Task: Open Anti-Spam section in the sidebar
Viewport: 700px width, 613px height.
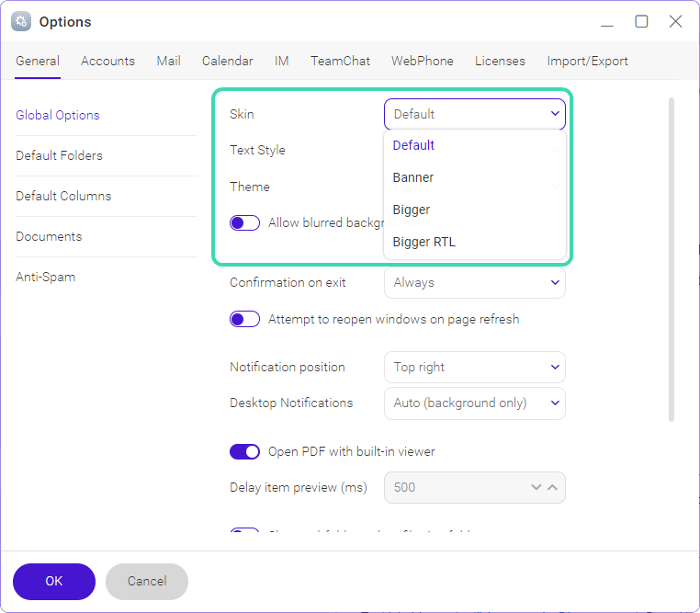Action: pyautogui.click(x=46, y=277)
